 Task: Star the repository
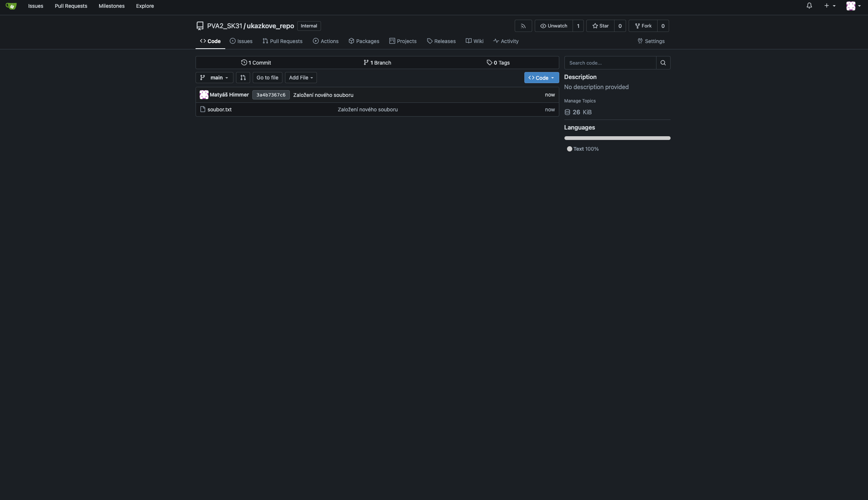click(x=600, y=26)
